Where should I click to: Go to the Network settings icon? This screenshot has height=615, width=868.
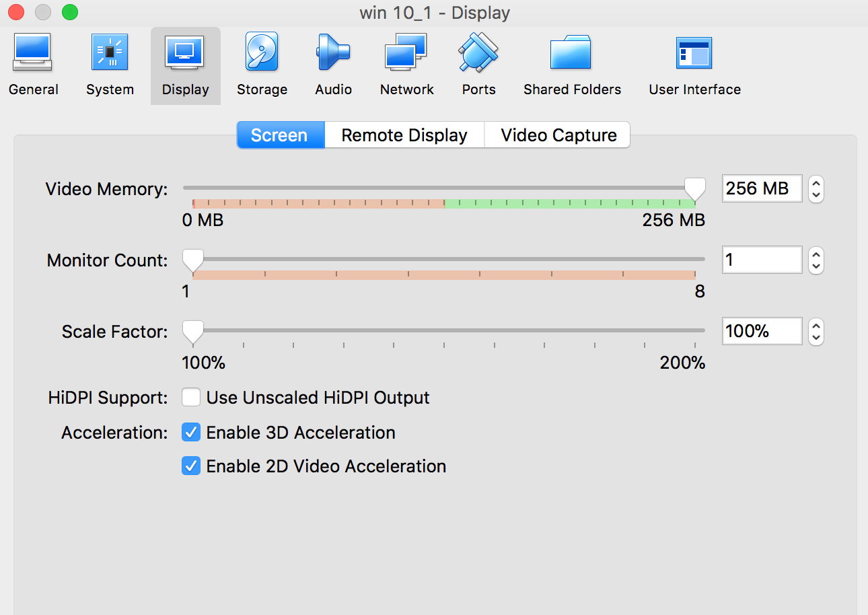click(x=406, y=55)
